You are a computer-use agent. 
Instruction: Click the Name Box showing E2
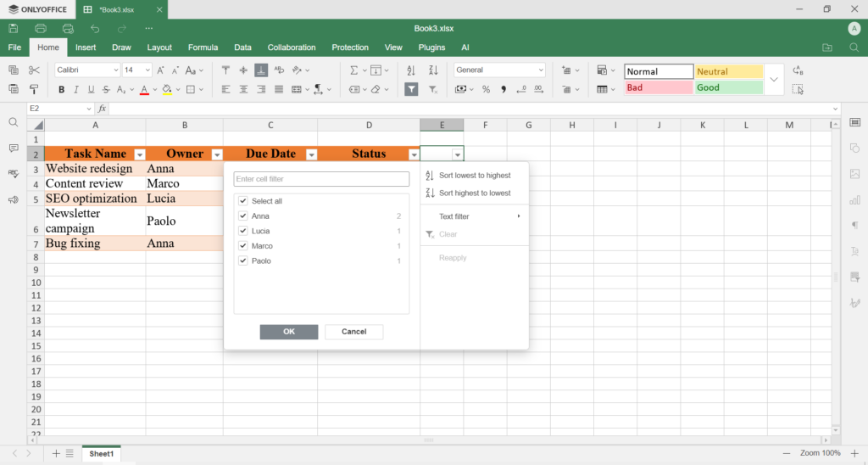point(60,109)
